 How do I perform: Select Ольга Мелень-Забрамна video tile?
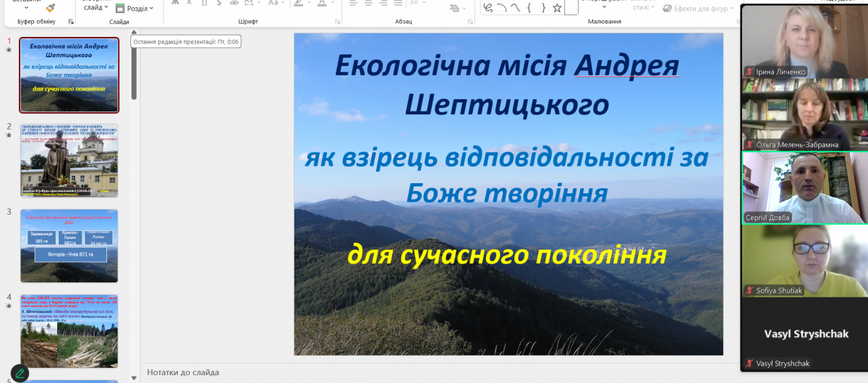point(805,114)
